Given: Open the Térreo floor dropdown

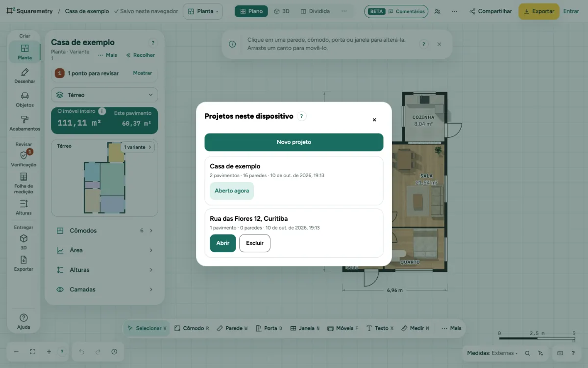Looking at the screenshot, I should click(x=104, y=95).
